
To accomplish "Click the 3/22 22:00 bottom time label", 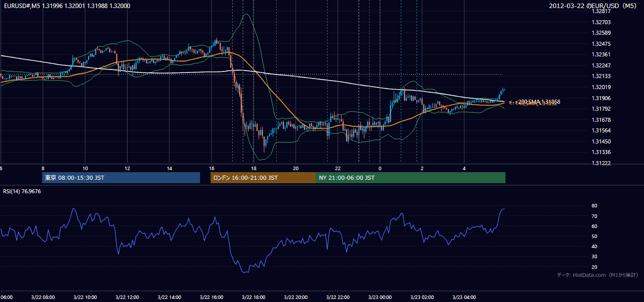I will (x=338, y=297).
